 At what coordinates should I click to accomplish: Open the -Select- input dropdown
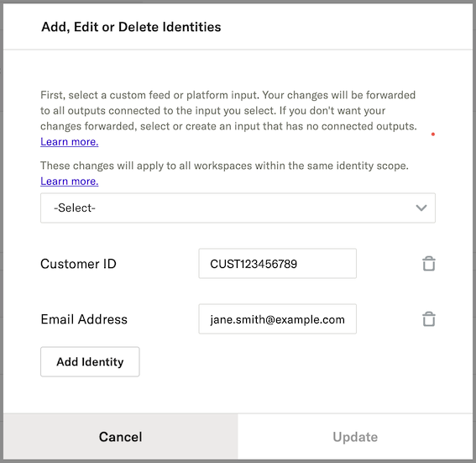[x=238, y=208]
